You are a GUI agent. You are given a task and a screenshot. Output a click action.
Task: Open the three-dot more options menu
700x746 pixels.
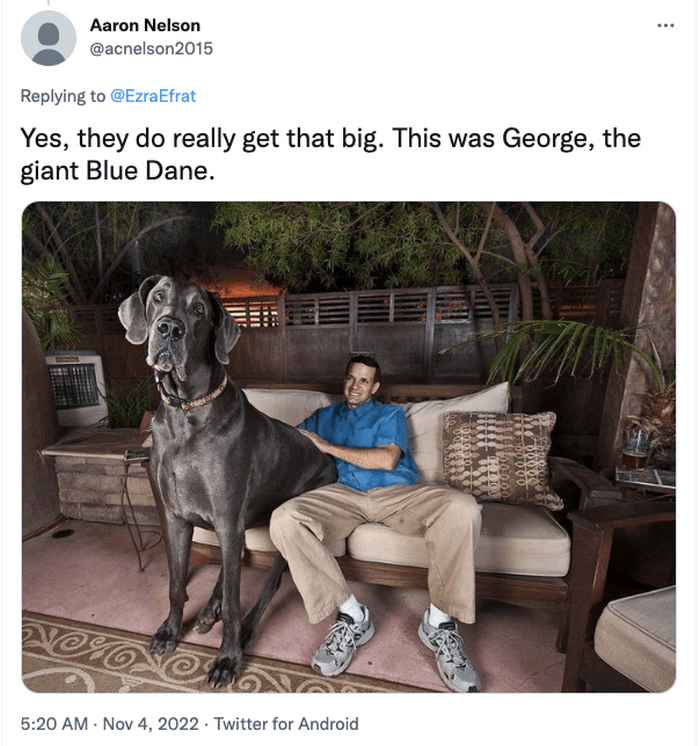click(x=665, y=25)
